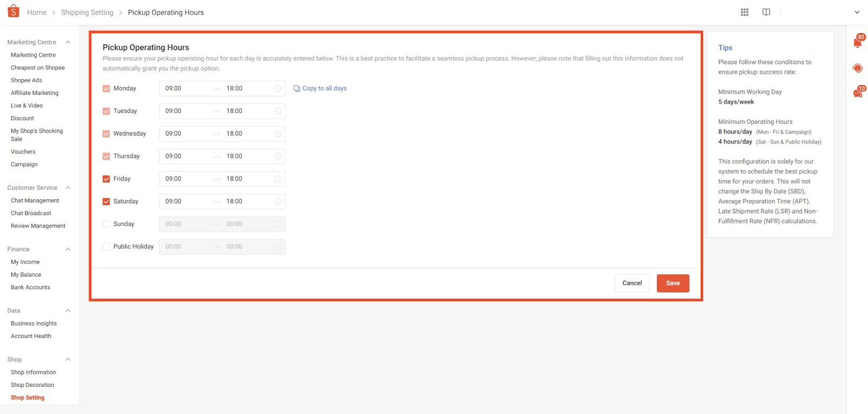Open the seller education book icon

point(766,12)
